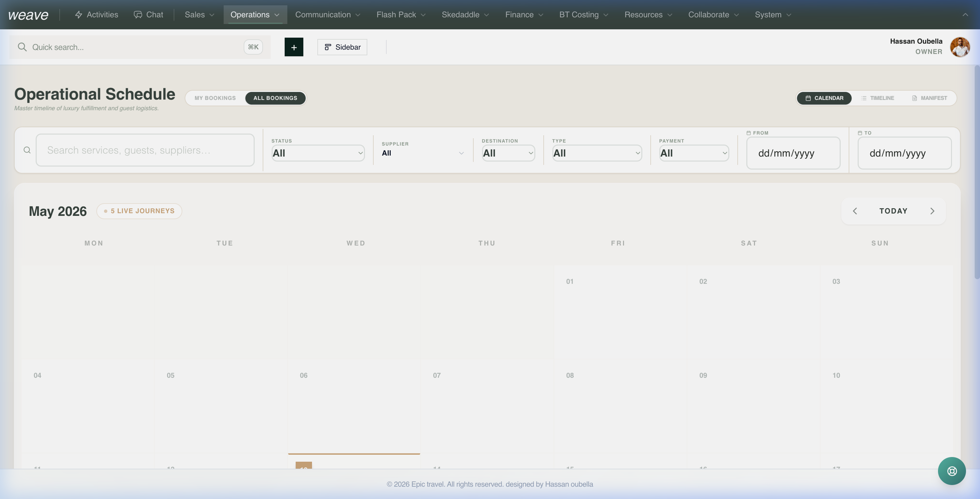Select calendar day 07
The height and width of the screenshot is (499, 980).
click(487, 406)
